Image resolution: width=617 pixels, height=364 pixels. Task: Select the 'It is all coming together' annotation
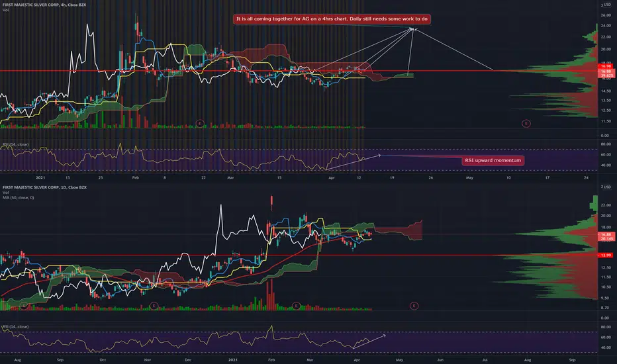tap(332, 19)
